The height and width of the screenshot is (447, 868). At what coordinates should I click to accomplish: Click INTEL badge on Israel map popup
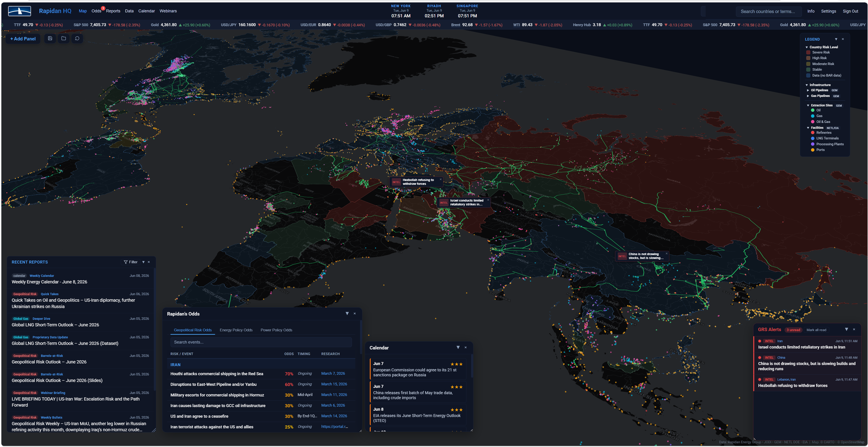(x=444, y=202)
